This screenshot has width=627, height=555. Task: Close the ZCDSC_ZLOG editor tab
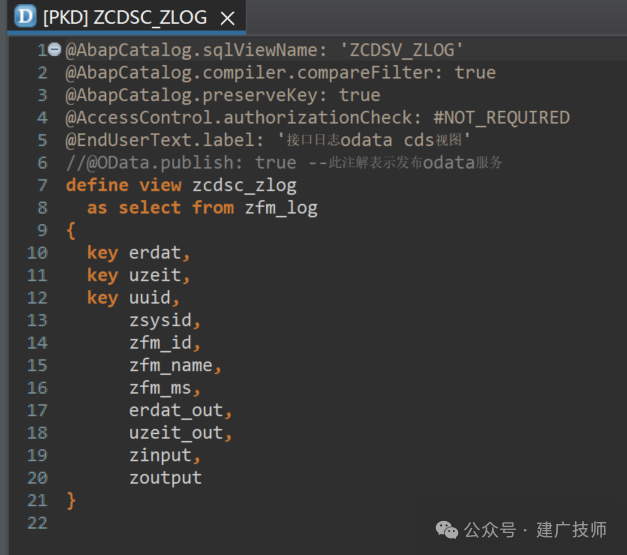pos(228,18)
